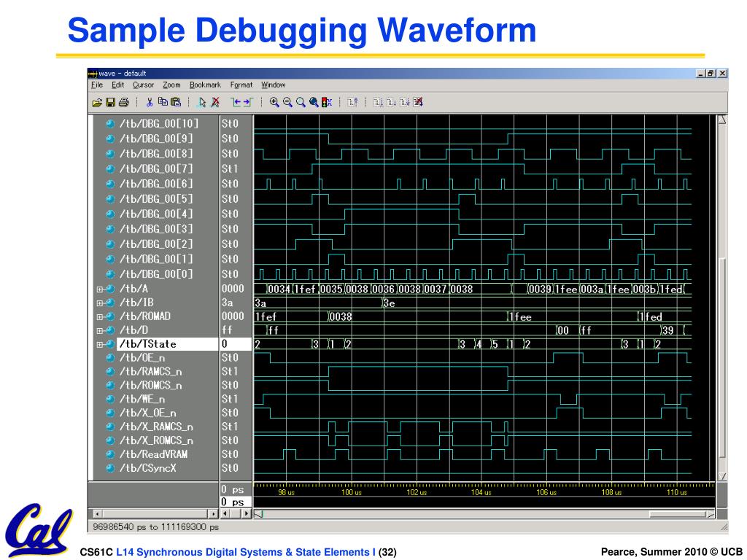Image resolution: width=747 pixels, height=560 pixels.
Task: Click the Open file toolbar icon
Action: click(97, 102)
